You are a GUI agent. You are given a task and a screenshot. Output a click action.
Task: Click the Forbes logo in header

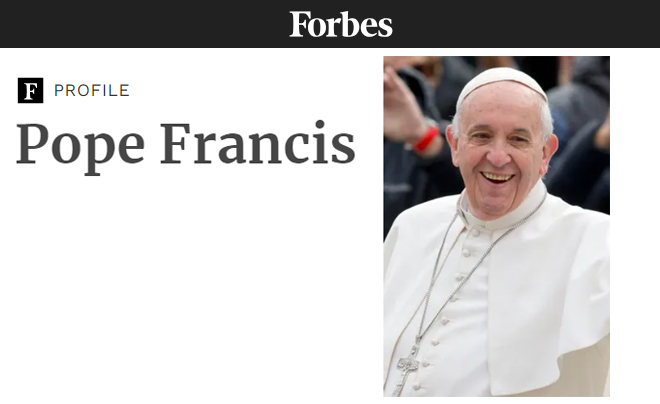[341, 24]
